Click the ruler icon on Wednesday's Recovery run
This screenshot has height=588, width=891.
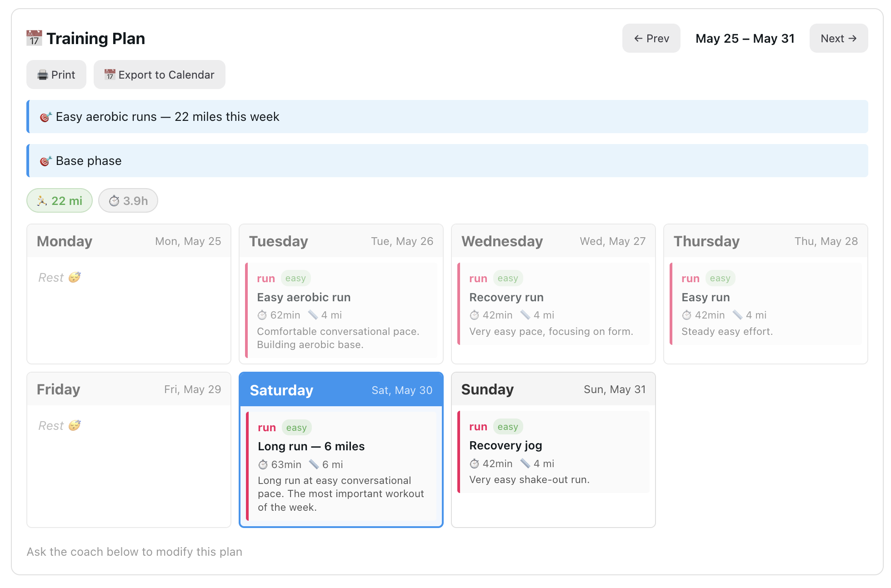(x=525, y=315)
